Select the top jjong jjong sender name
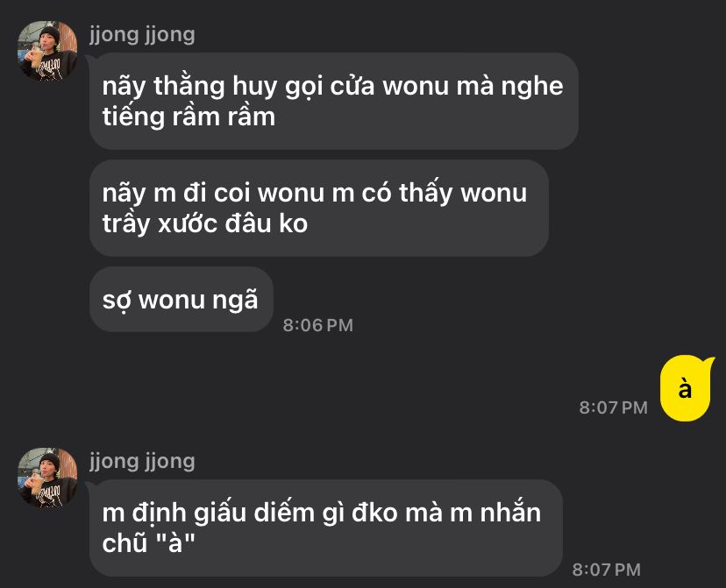This screenshot has width=726, height=588. click(142, 35)
